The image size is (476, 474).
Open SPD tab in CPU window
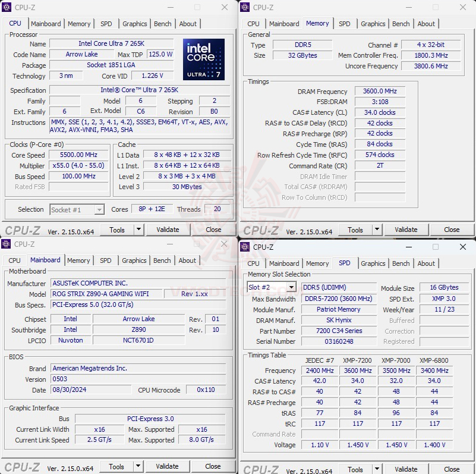click(x=106, y=24)
